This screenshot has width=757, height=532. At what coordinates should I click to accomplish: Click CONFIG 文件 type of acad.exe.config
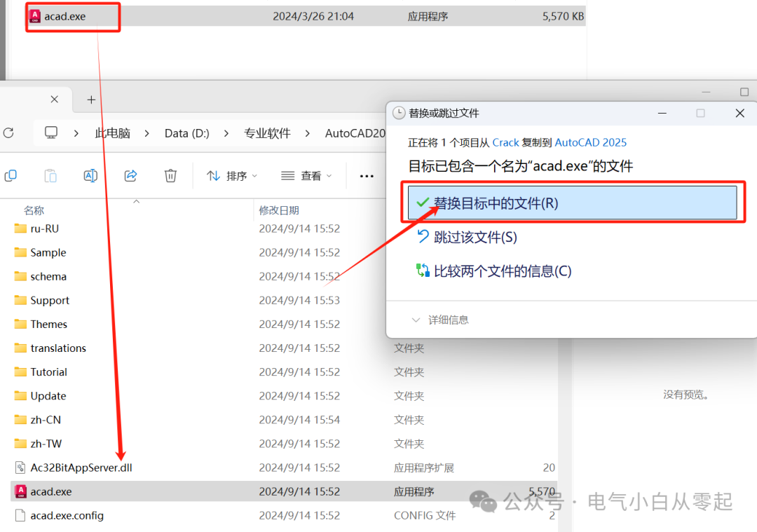(x=424, y=516)
